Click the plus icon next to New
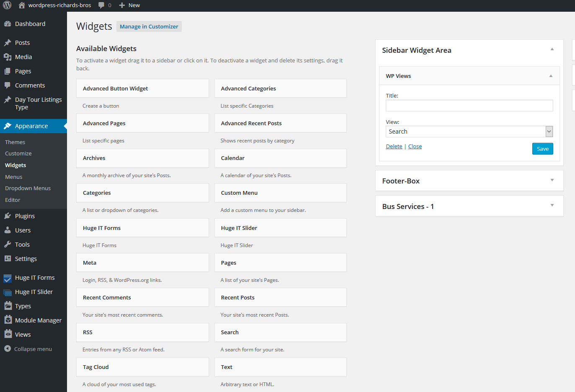575x392 pixels. pyautogui.click(x=122, y=5)
